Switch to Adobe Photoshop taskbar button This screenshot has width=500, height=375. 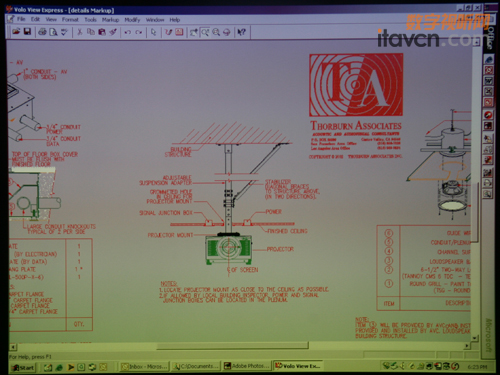pos(247,366)
